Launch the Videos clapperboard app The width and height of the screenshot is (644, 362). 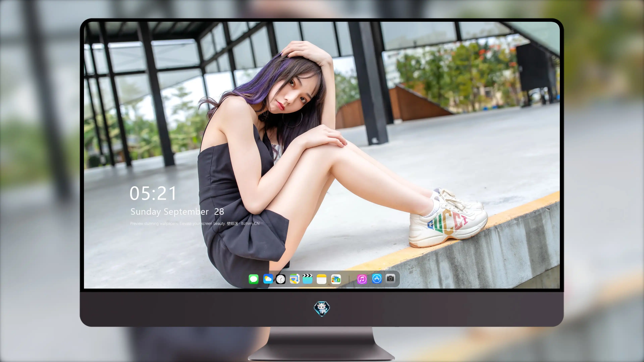308,279
